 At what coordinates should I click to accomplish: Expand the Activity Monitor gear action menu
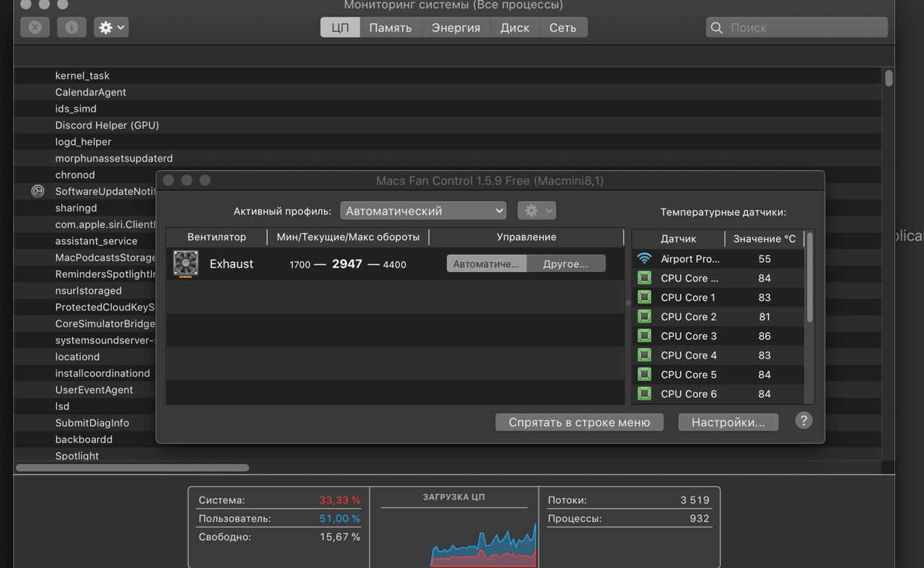[111, 27]
